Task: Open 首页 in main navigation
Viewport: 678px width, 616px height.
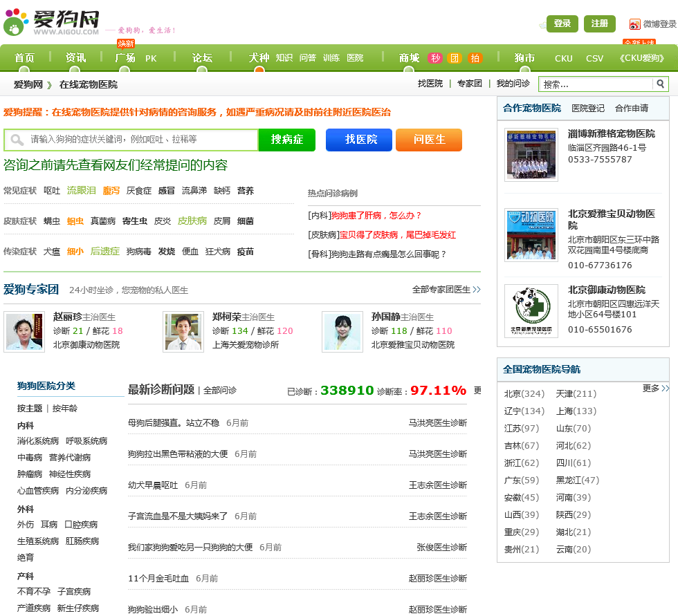Action: [x=24, y=58]
